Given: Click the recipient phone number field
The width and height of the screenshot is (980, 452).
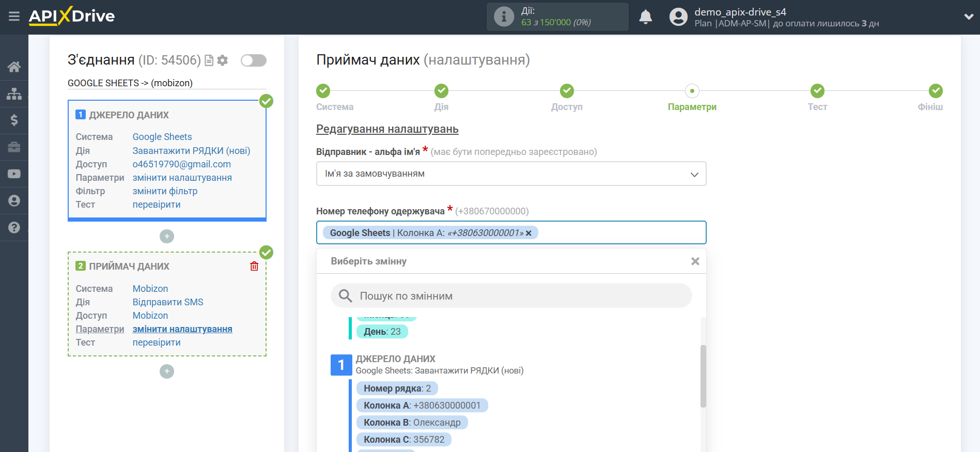Looking at the screenshot, I should point(511,233).
